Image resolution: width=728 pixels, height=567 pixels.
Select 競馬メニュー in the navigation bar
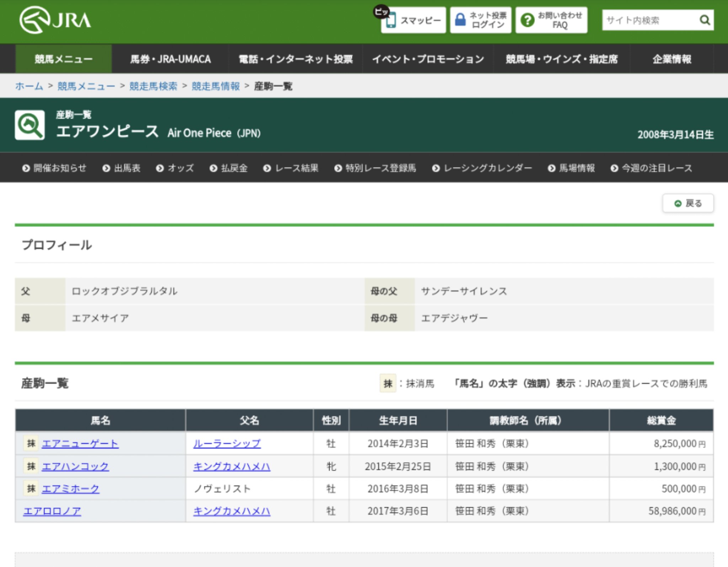click(63, 59)
